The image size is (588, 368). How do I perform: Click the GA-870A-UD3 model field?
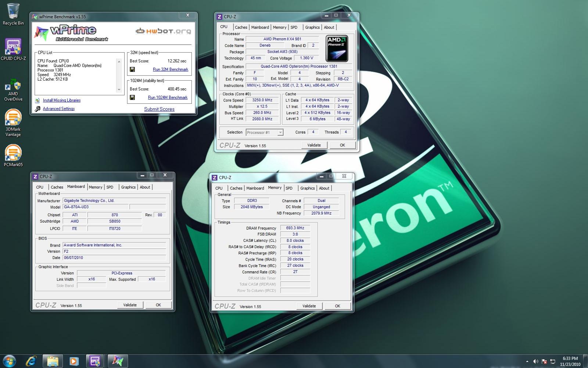pyautogui.click(x=96, y=207)
